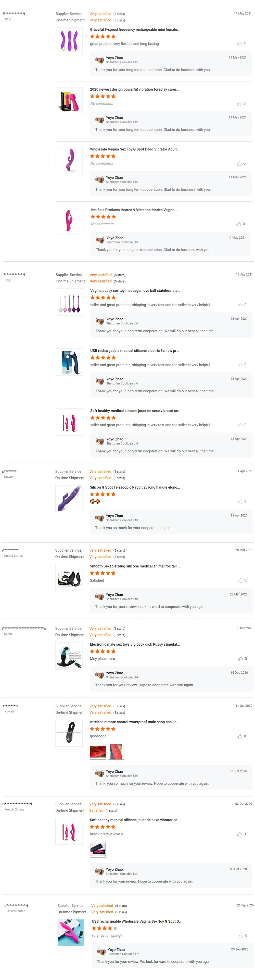Screen dimensions: 255x980
Task: Open "Electronic male sex toys" product link
Action: (x=135, y=645)
